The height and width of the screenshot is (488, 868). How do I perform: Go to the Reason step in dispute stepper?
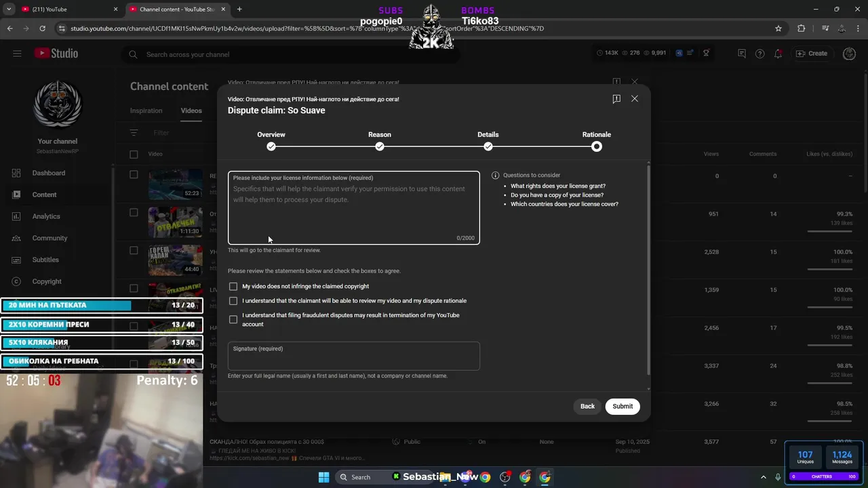pos(380,140)
